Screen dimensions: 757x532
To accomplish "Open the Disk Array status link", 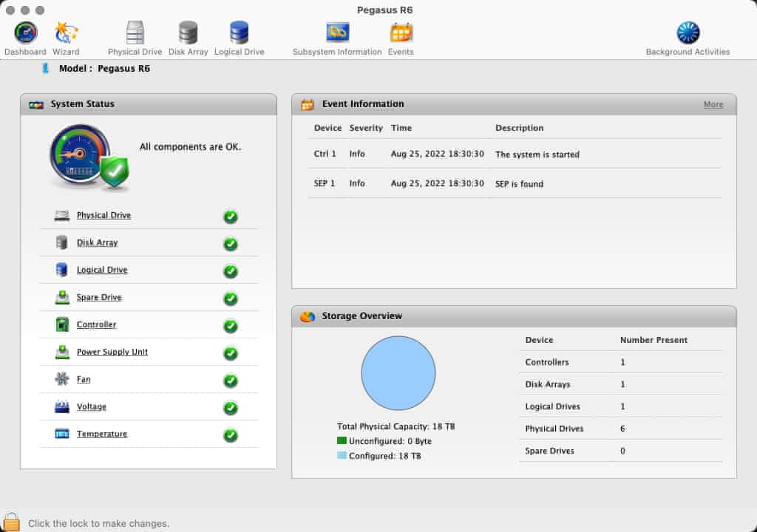I will (x=97, y=243).
